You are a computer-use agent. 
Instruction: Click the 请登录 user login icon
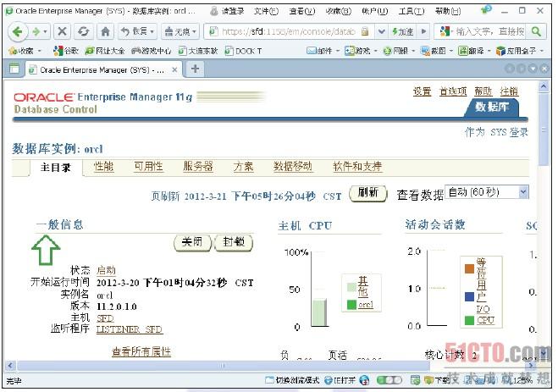click(x=227, y=11)
